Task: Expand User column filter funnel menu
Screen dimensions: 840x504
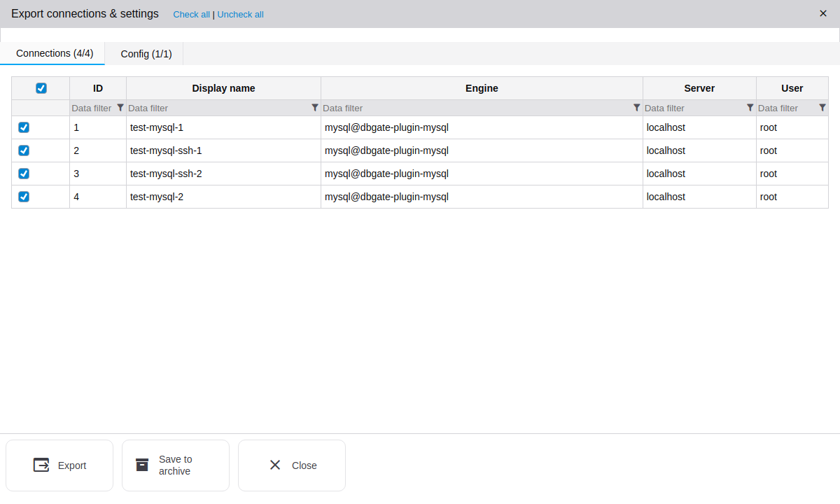Action: [x=822, y=108]
